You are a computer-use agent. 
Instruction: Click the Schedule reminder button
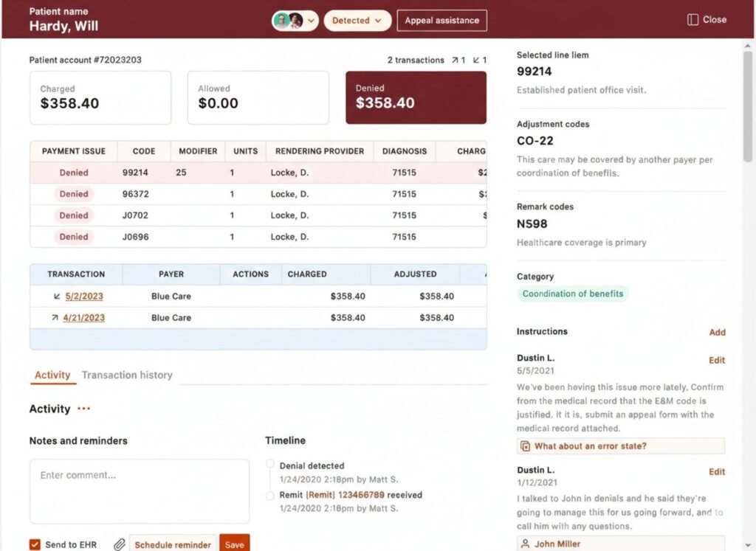173,544
